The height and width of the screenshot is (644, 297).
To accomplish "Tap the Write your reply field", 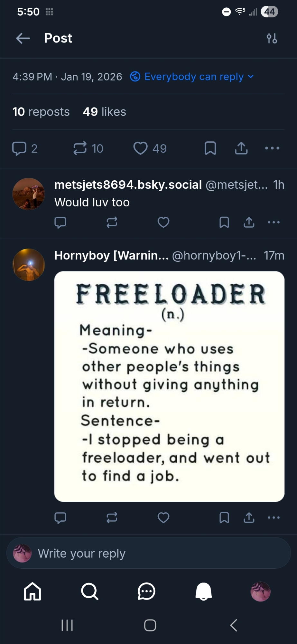I will [x=148, y=554].
